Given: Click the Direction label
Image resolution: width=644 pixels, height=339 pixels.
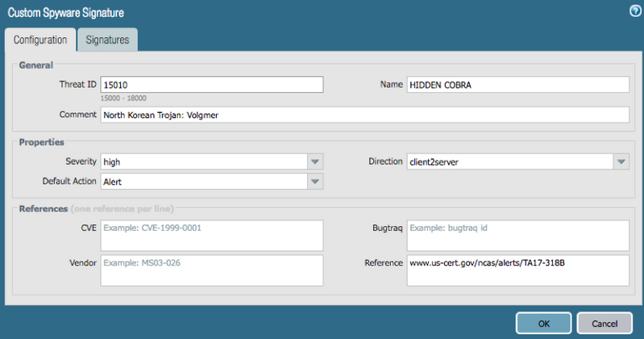Looking at the screenshot, I should click(x=385, y=161).
